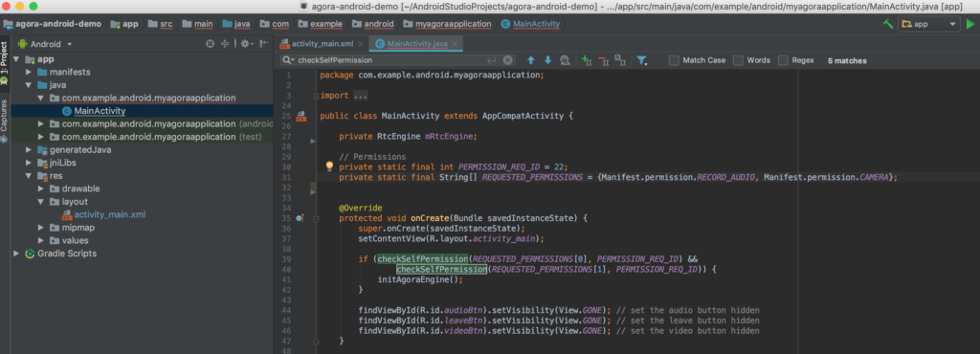Click agora-android-demo breadcrumb
The image size is (980, 354).
54,24
